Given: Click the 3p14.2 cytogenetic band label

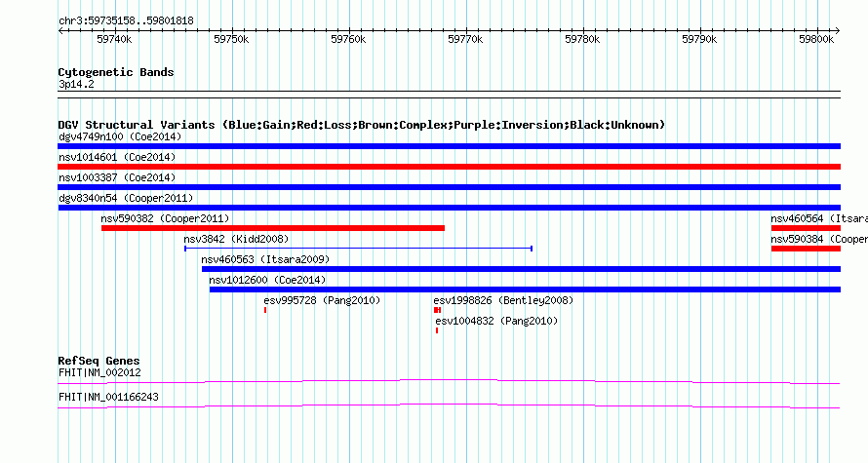Looking at the screenshot, I should (x=76, y=84).
